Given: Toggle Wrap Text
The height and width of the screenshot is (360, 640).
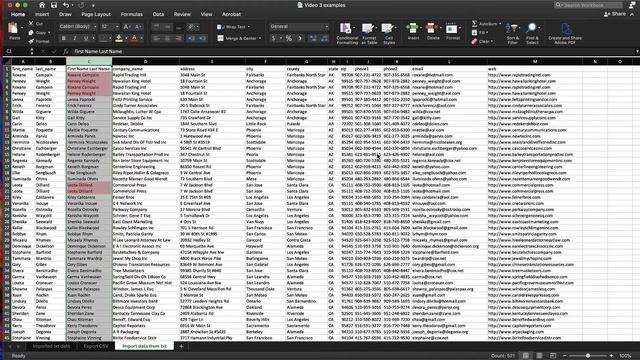Looking at the screenshot, I should (x=233, y=27).
